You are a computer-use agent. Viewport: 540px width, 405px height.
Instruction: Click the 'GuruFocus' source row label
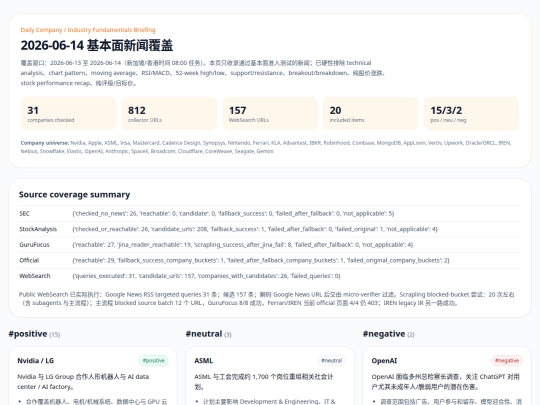[x=34, y=245]
